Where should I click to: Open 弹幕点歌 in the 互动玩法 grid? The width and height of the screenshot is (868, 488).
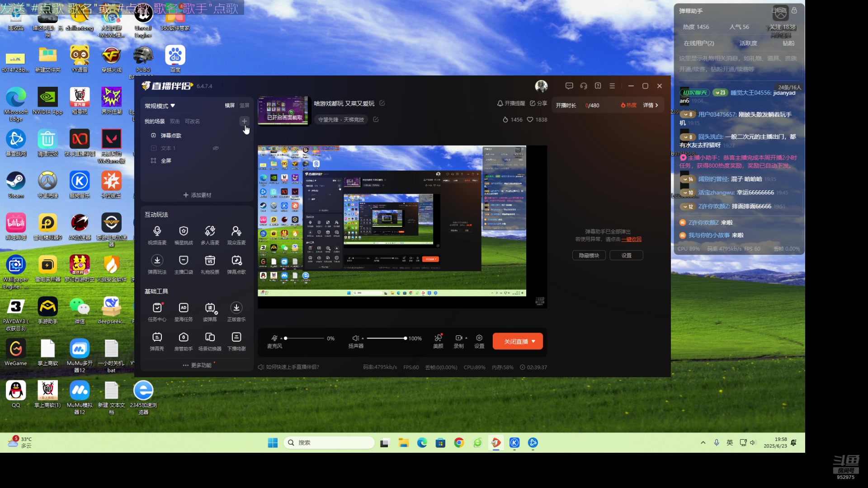pos(236,265)
